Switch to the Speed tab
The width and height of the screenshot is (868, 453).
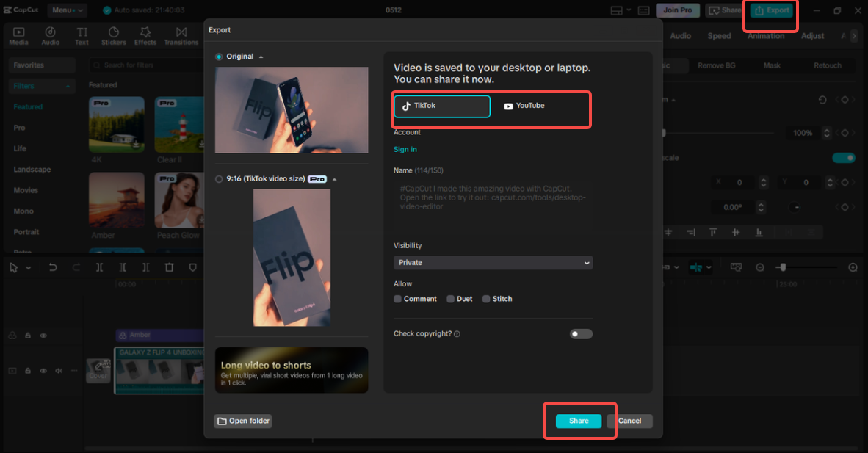point(719,36)
